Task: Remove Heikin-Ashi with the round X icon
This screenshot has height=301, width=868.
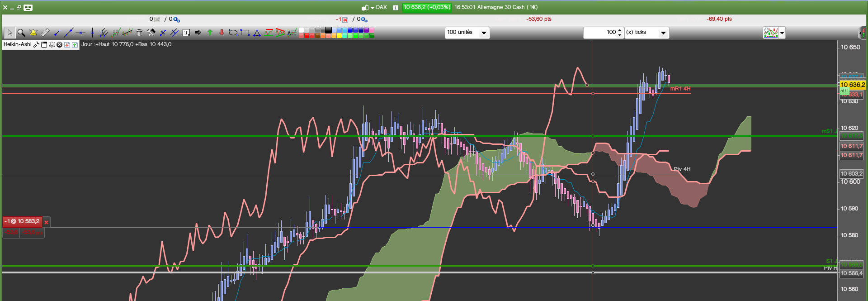Action: 59,45
